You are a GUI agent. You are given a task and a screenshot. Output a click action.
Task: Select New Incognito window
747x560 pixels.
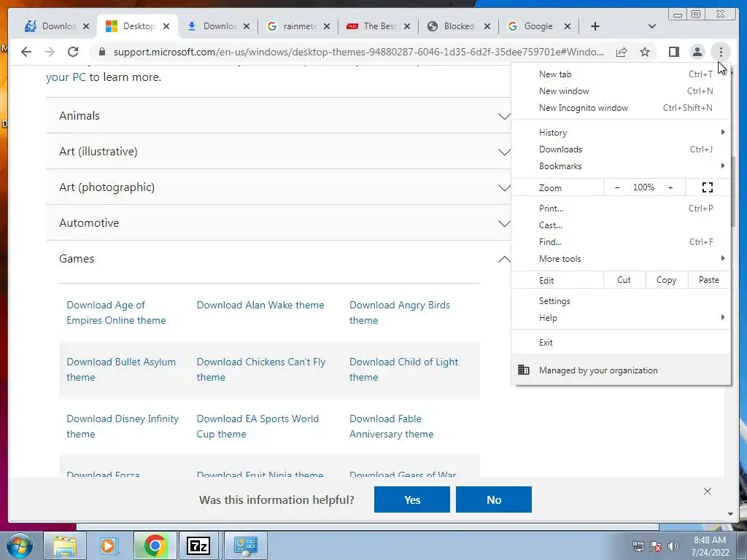[x=621, y=108]
